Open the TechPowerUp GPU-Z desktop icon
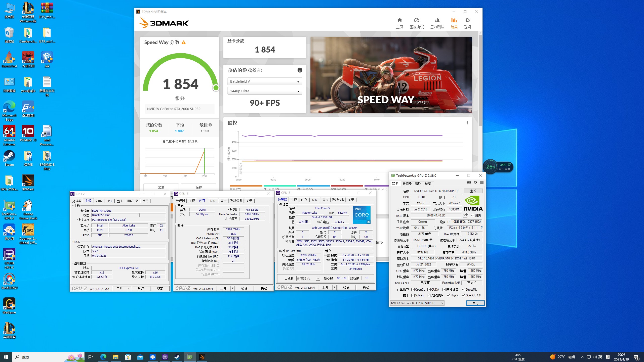The height and width of the screenshot is (362, 644). pyautogui.click(x=9, y=210)
